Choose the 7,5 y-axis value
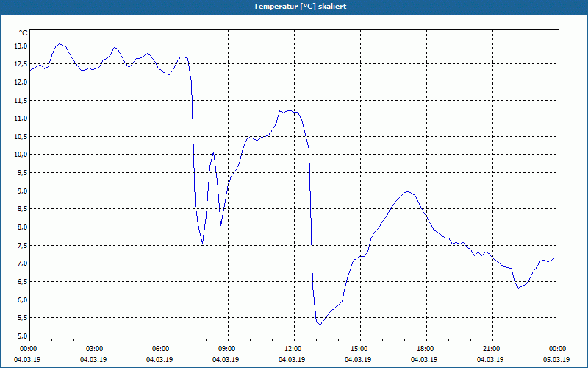 (x=22, y=246)
